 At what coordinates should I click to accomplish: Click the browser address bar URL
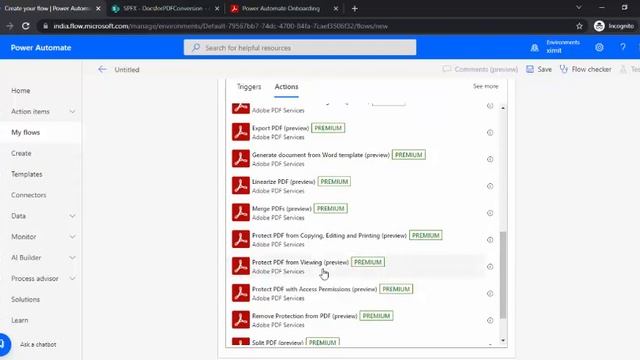[x=220, y=26]
